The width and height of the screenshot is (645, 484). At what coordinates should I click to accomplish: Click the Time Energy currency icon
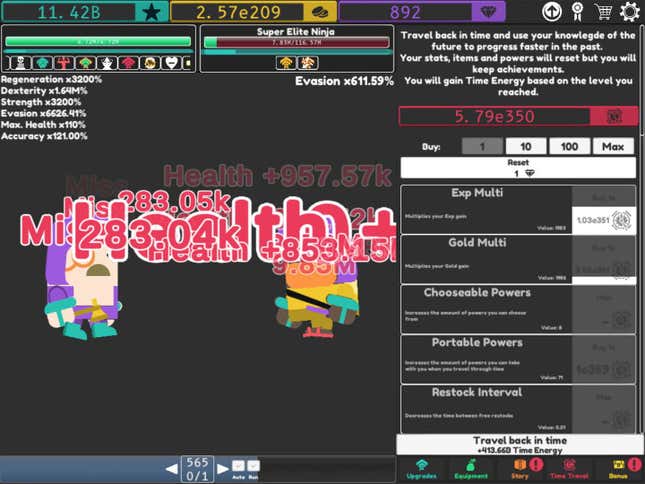click(614, 116)
